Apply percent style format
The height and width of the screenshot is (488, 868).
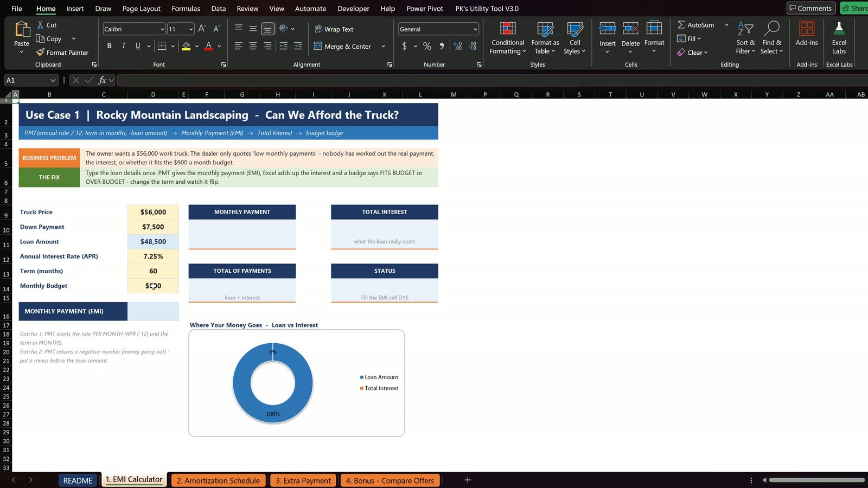(x=427, y=46)
